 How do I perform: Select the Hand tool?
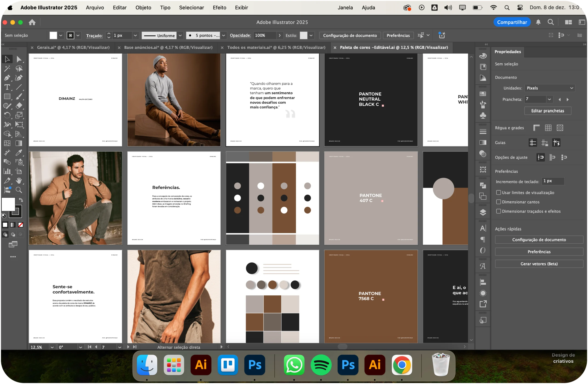[19, 181]
